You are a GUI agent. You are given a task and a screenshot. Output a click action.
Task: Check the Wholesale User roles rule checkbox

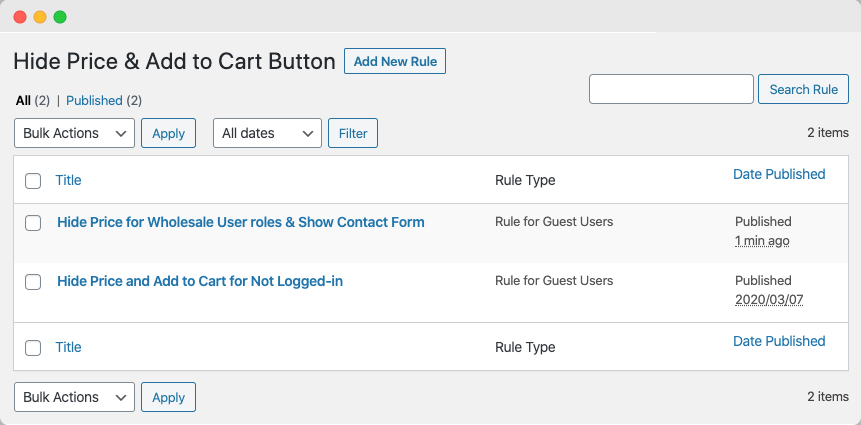pos(33,223)
